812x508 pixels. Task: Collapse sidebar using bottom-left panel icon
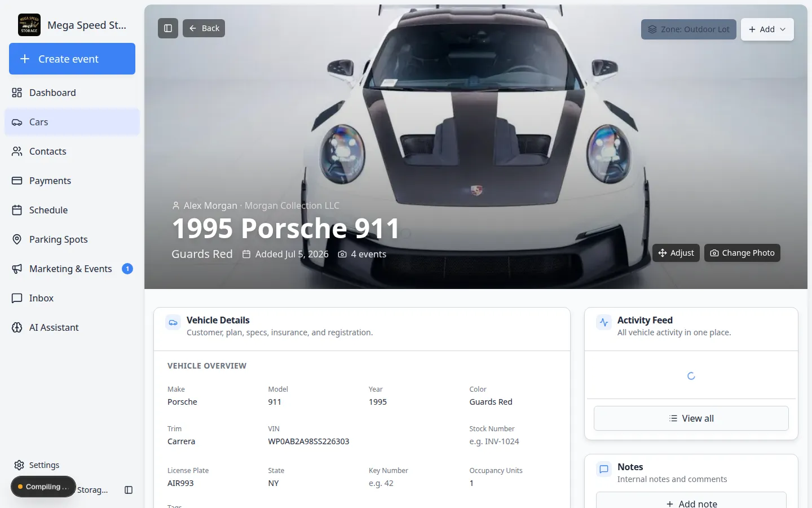pos(129,490)
